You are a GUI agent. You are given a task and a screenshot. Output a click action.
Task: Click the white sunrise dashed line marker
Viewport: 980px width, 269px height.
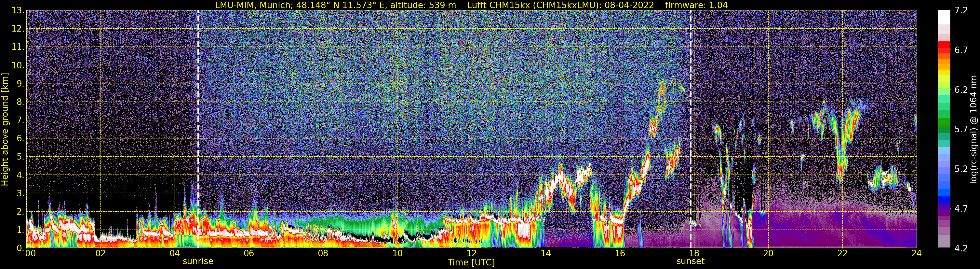198,130
